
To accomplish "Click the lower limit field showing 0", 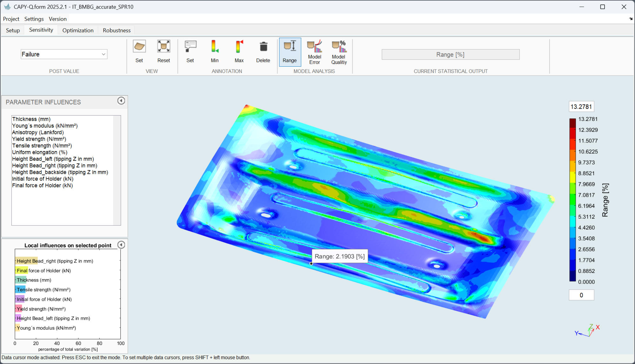I will click(581, 295).
